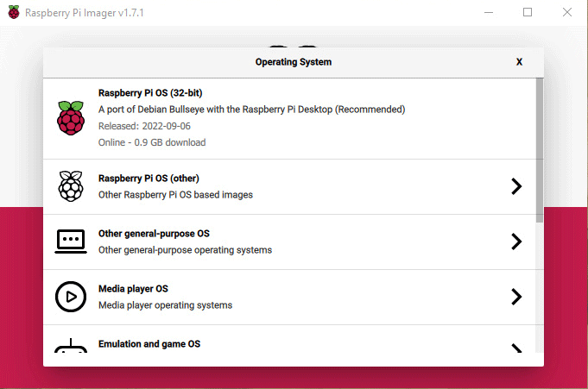Close the Operating System dialog with X
Image resolution: width=588 pixels, height=389 pixels.
pos(519,62)
